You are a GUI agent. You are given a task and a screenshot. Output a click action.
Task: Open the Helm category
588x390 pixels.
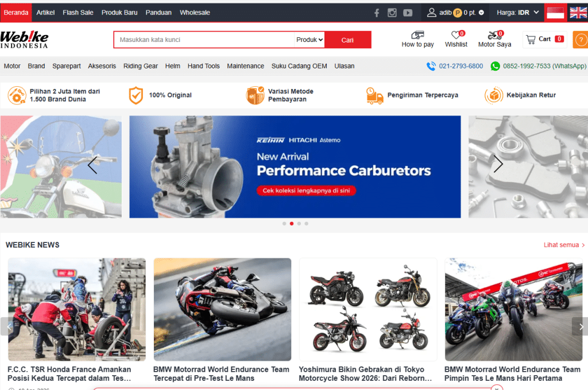(x=172, y=66)
